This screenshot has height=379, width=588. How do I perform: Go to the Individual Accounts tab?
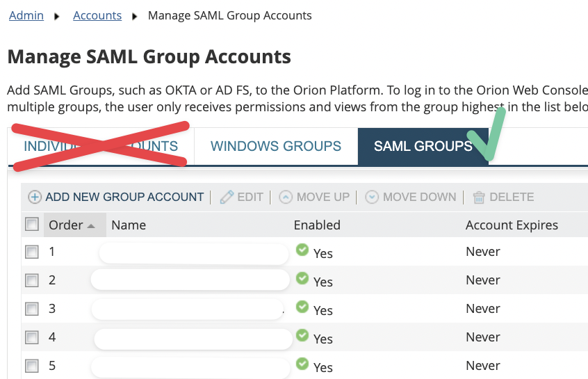point(101,146)
